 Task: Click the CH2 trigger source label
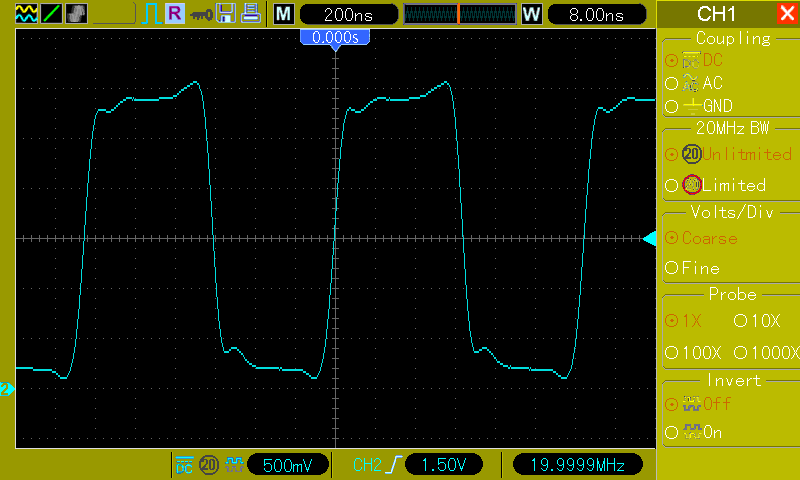click(367, 465)
